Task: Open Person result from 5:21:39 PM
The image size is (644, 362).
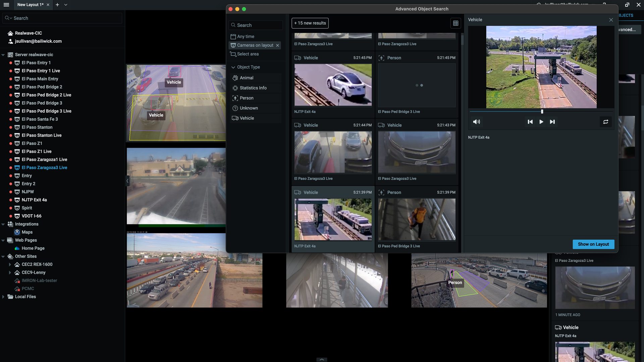Action: [x=417, y=219]
